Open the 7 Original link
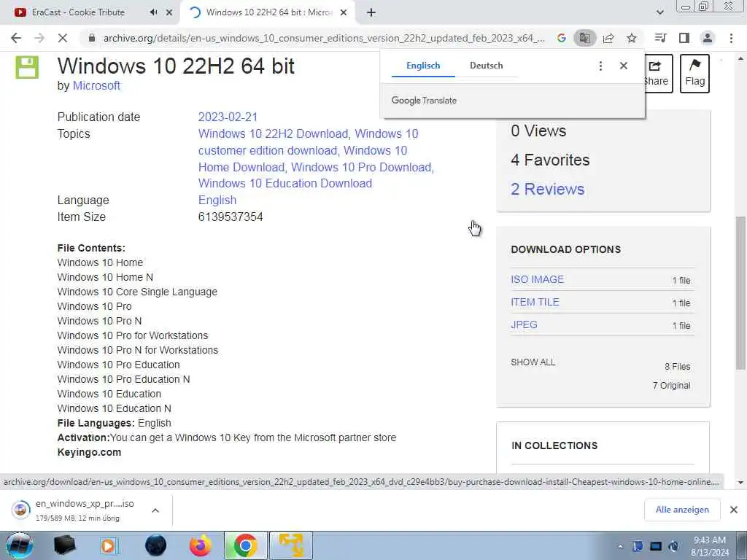Viewport: 747px width, 560px height. (x=671, y=386)
